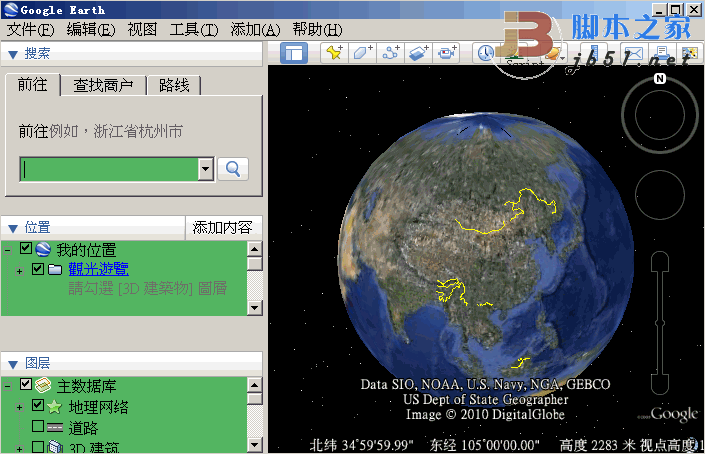Reset north with the N compass marker
705x454 pixels.
660,79
